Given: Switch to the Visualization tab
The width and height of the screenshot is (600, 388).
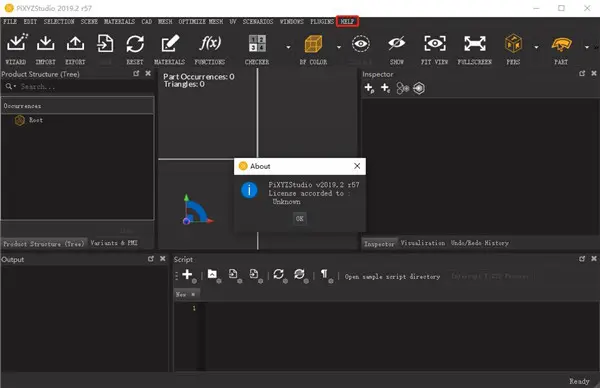Looking at the screenshot, I should [423, 243].
